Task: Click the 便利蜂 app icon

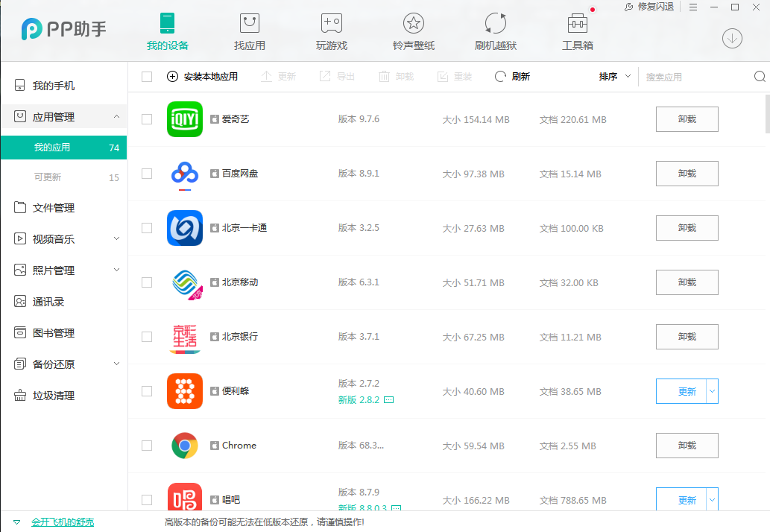Action: point(185,391)
